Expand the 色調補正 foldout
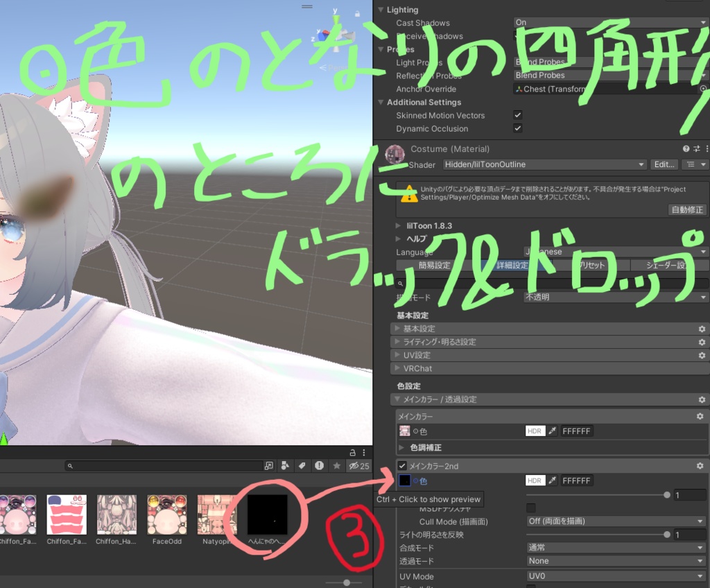The height and width of the screenshot is (588, 710). point(401,447)
